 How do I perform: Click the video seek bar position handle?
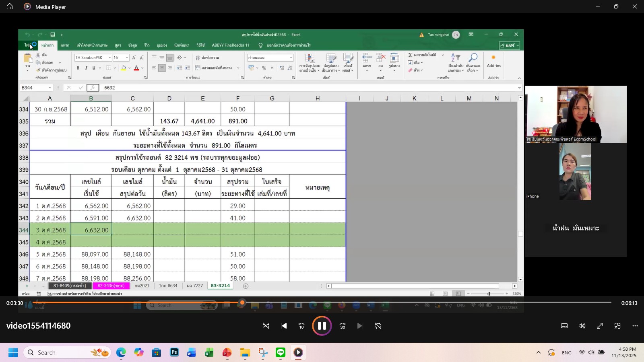click(242, 302)
